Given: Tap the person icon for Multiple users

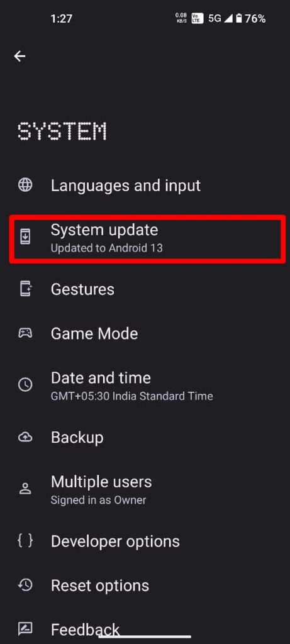Looking at the screenshot, I should (x=25, y=489).
